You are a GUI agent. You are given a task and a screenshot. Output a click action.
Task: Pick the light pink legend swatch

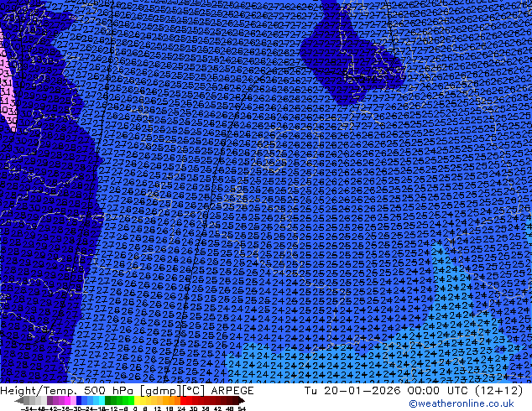coord(73,400)
